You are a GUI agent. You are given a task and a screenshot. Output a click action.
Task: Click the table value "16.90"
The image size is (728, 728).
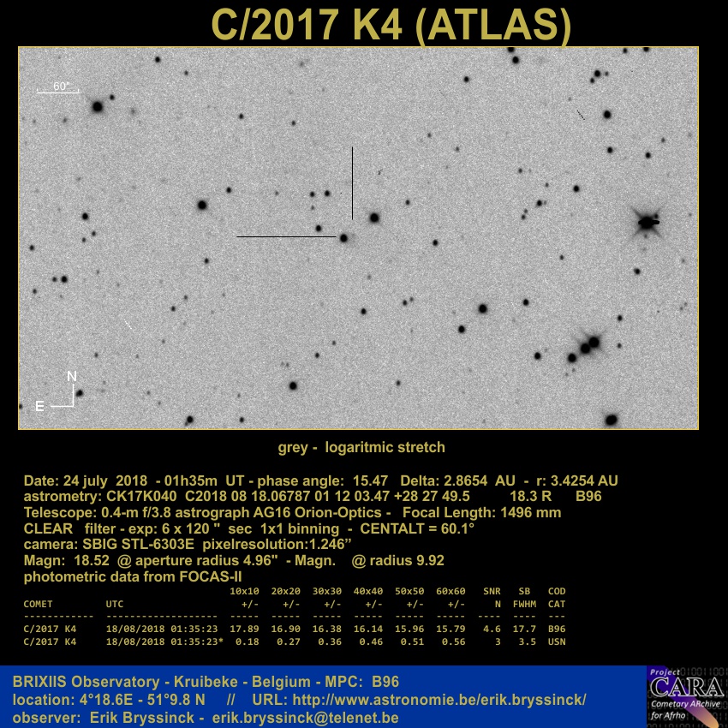click(285, 630)
